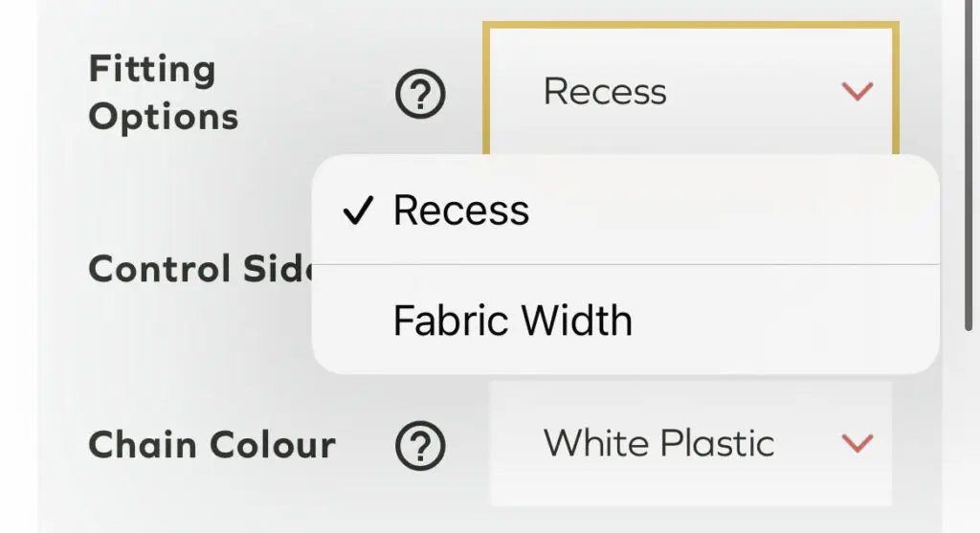Click the White Plastic value text
This screenshot has height=533, width=980.
(658, 443)
